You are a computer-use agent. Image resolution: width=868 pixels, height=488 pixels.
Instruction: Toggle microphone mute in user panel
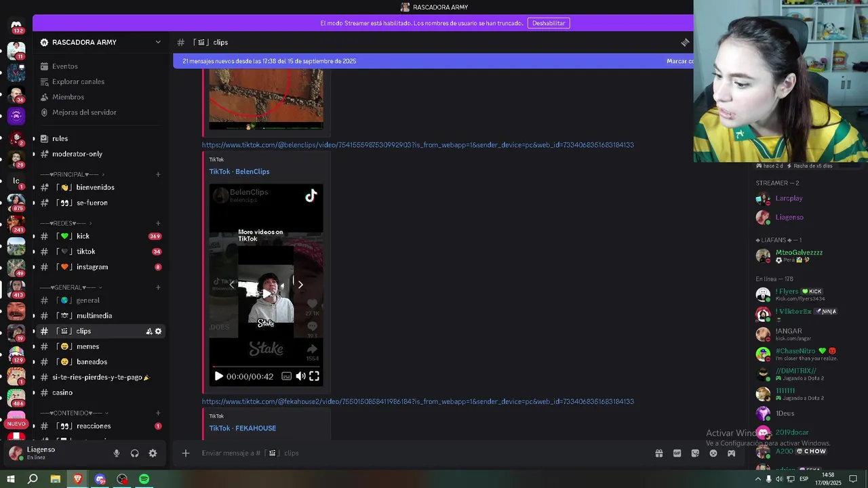(x=117, y=453)
